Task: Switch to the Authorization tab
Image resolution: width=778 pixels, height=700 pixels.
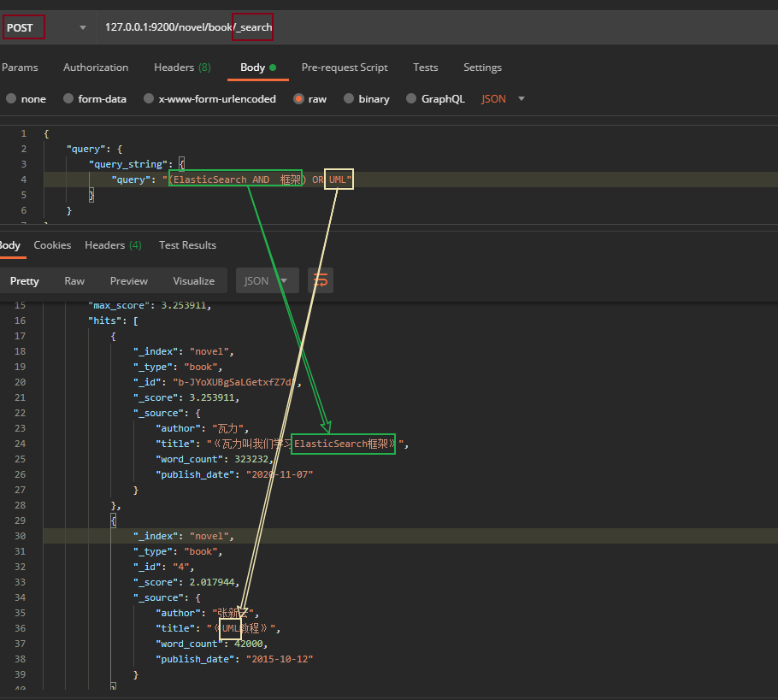Action: click(x=96, y=68)
